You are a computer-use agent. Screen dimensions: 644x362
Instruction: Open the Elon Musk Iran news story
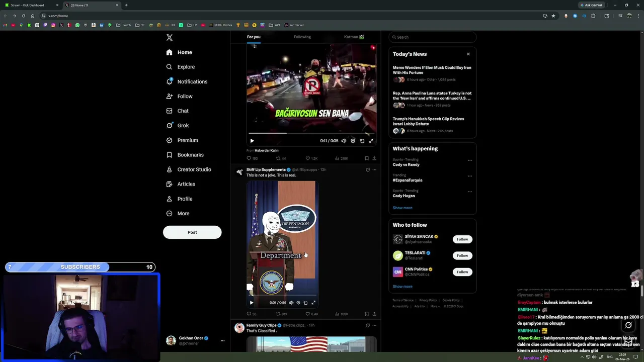[x=432, y=73]
